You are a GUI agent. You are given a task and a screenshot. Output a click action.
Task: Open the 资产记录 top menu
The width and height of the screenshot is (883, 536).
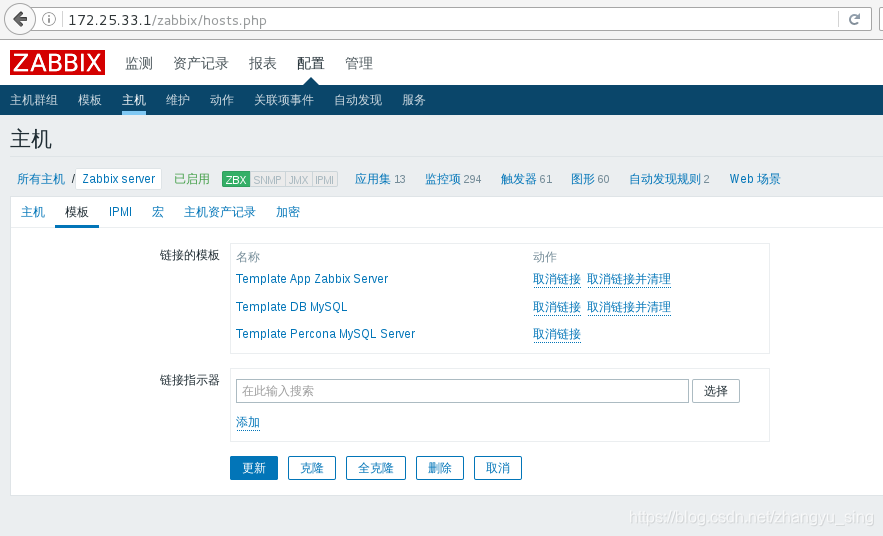coord(200,63)
